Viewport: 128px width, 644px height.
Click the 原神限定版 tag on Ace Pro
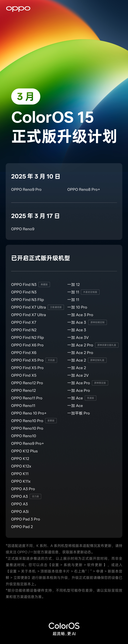[100, 383]
